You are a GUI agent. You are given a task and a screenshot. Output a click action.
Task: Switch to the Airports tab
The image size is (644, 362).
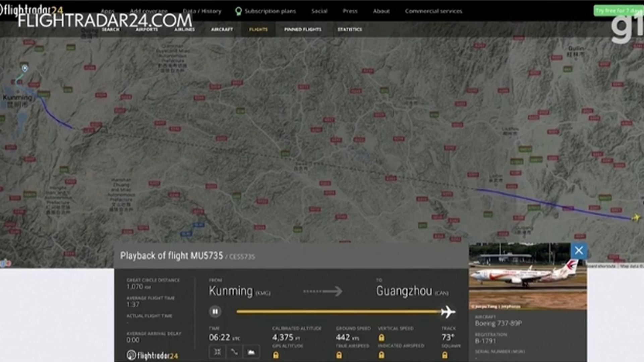coord(147,29)
